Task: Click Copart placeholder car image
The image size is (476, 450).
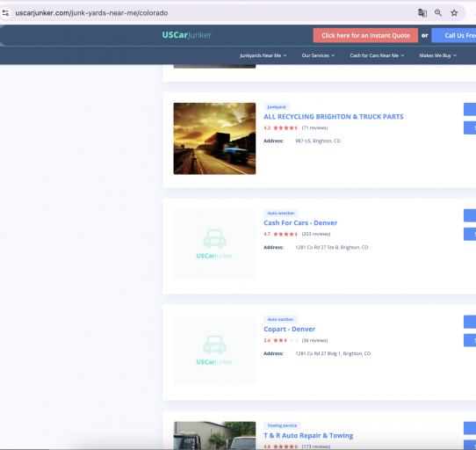Action: tap(214, 350)
